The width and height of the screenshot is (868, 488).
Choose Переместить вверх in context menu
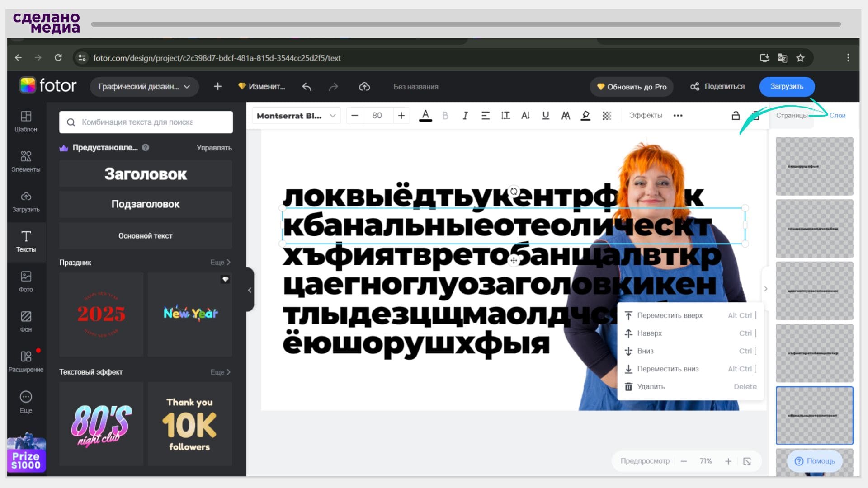(690, 315)
